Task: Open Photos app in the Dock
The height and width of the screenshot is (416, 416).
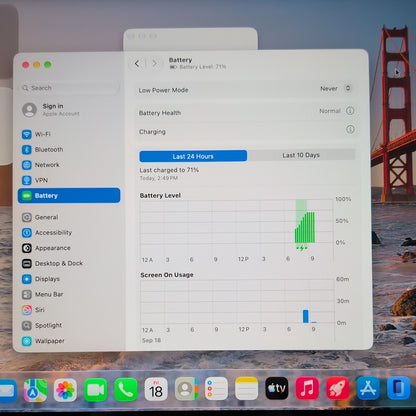Action: (x=65, y=390)
